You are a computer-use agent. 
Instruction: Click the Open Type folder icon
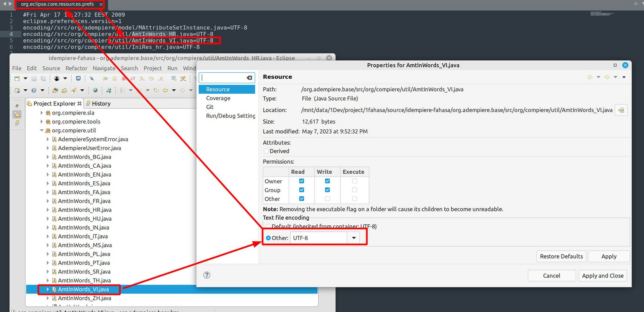(x=55, y=90)
